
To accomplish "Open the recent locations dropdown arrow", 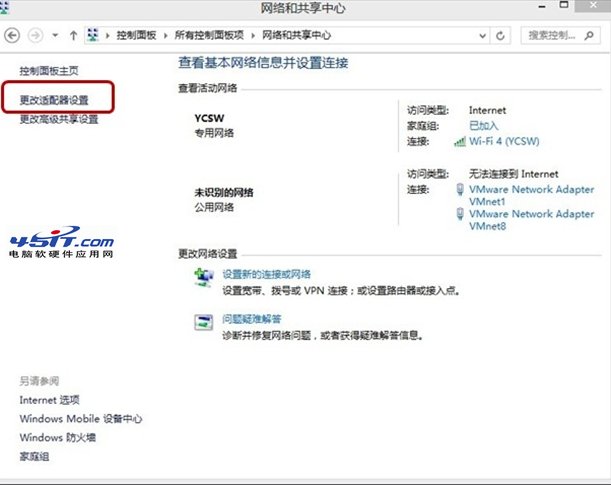I will [x=53, y=35].
